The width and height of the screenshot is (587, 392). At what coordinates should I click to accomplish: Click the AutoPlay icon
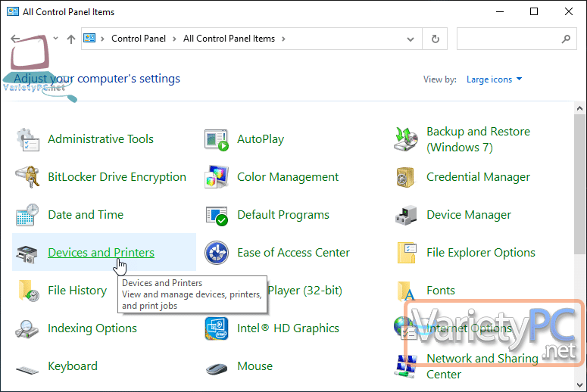click(x=217, y=139)
